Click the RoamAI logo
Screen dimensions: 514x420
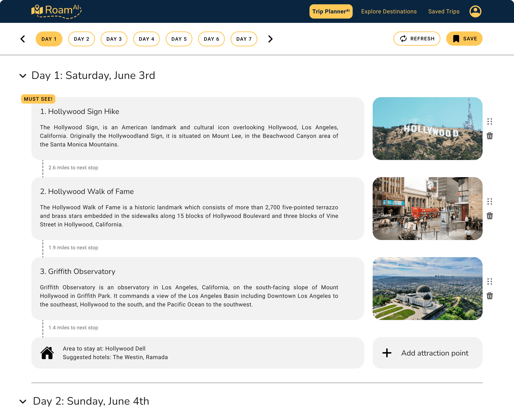coord(56,11)
